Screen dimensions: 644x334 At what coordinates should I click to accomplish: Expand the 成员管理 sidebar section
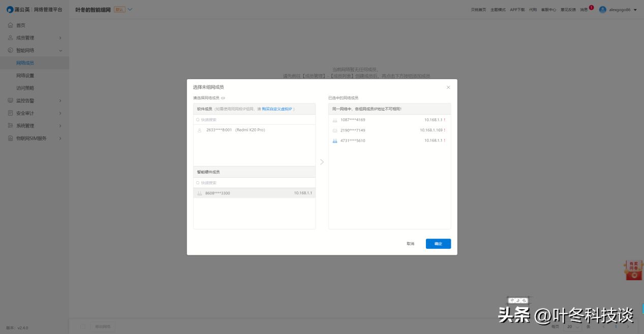pyautogui.click(x=60, y=38)
